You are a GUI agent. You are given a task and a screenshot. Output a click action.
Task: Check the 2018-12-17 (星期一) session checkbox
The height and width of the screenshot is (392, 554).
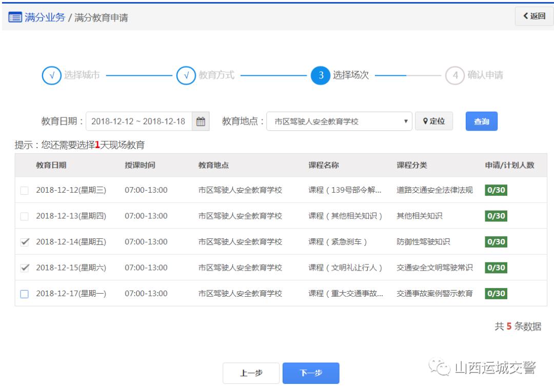pos(25,294)
